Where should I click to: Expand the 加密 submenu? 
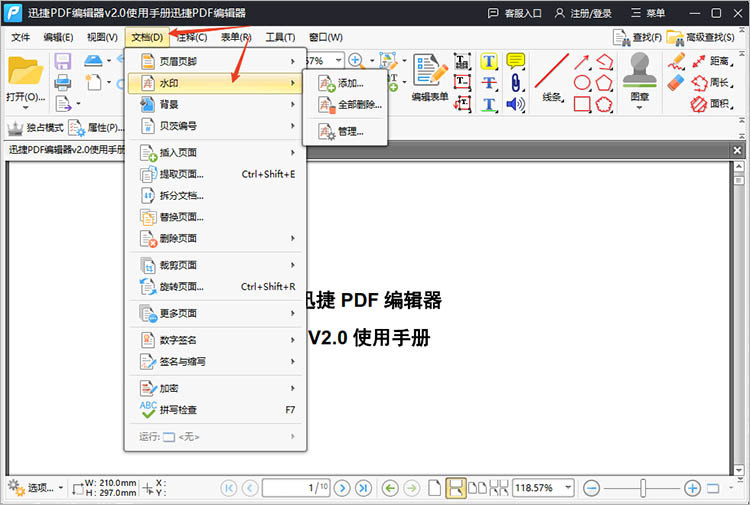click(x=215, y=388)
